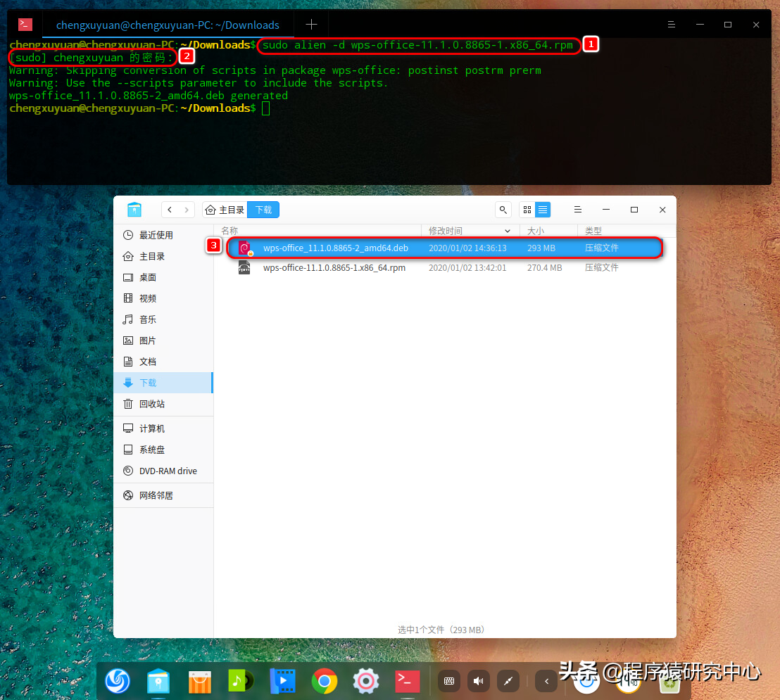The image size is (780, 700).
Task: Select wps-office_11.1.0.8865-2_amd64.deb file
Action: click(x=445, y=248)
